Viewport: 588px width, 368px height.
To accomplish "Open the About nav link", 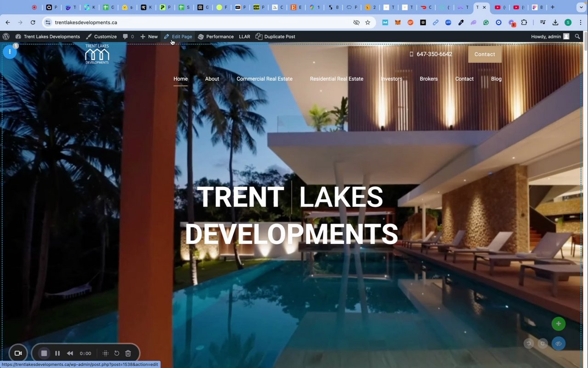I will 212,79.
